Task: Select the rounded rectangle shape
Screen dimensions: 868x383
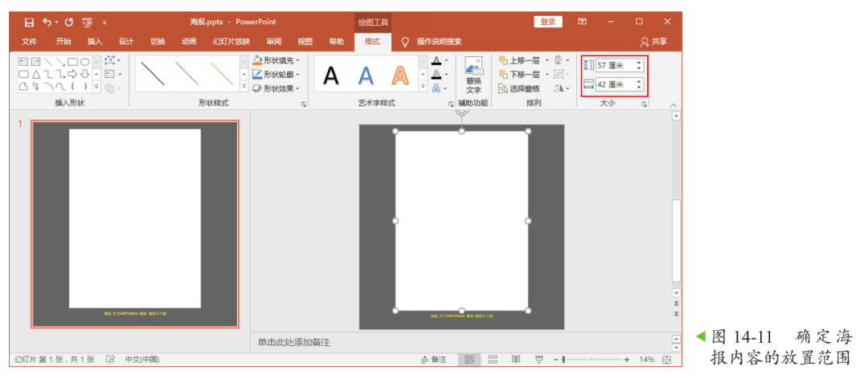Action: (23, 74)
